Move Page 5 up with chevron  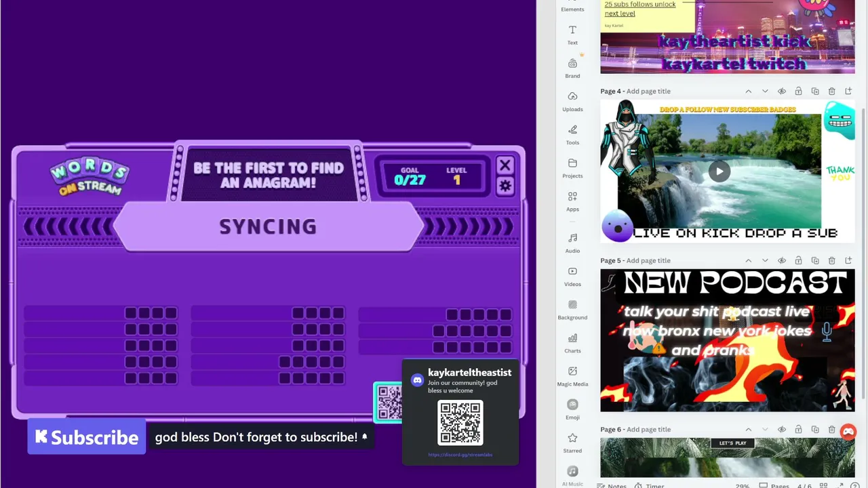coord(749,260)
